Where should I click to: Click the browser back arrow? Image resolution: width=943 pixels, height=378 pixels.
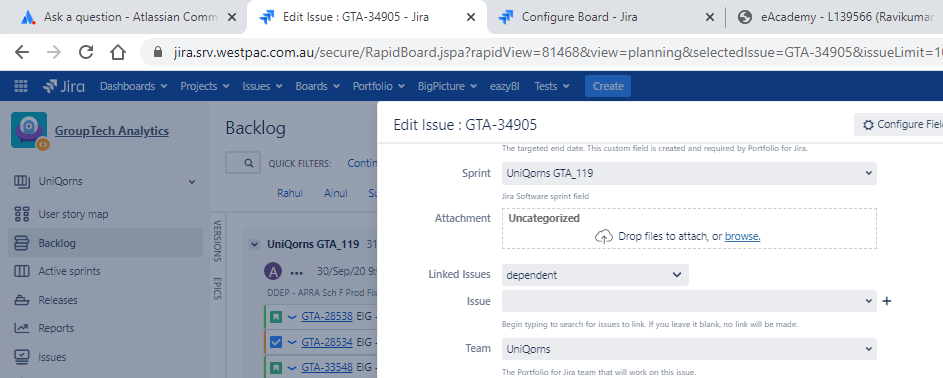coord(22,52)
